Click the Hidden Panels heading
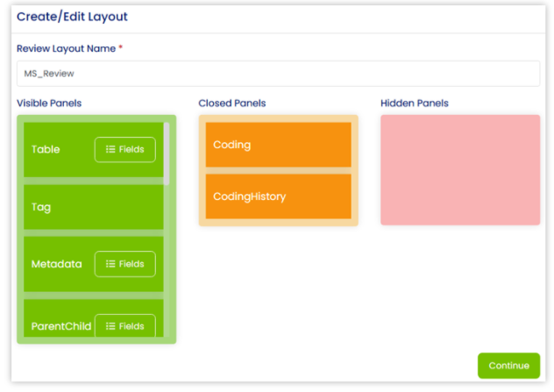This screenshot has width=554, height=392. (414, 103)
